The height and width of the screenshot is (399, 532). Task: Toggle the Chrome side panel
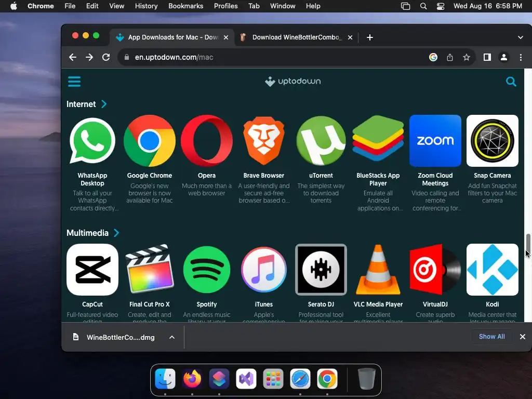[487, 57]
